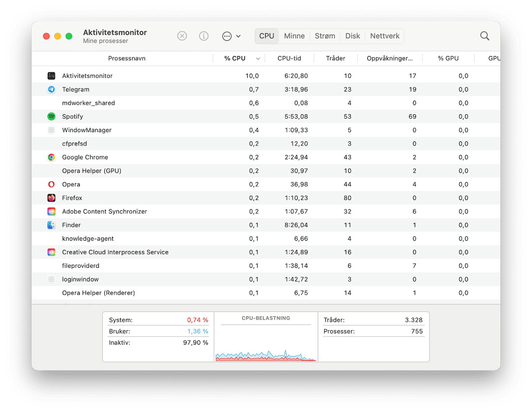
Task: Select the fileproviderd process row
Action: point(266,266)
